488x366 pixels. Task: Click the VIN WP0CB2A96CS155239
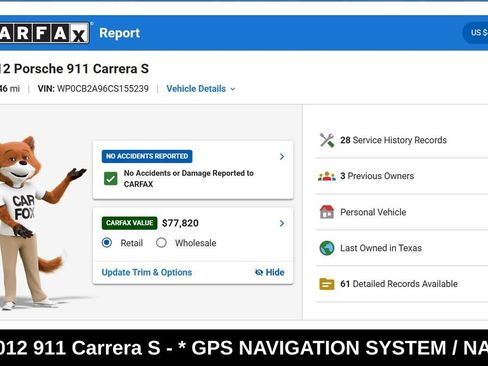(x=93, y=89)
